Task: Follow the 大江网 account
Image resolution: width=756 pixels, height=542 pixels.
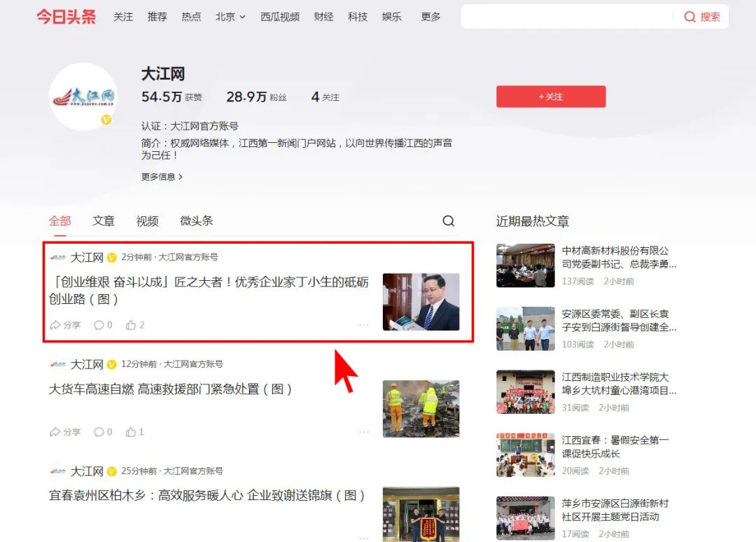Action: pos(550,97)
